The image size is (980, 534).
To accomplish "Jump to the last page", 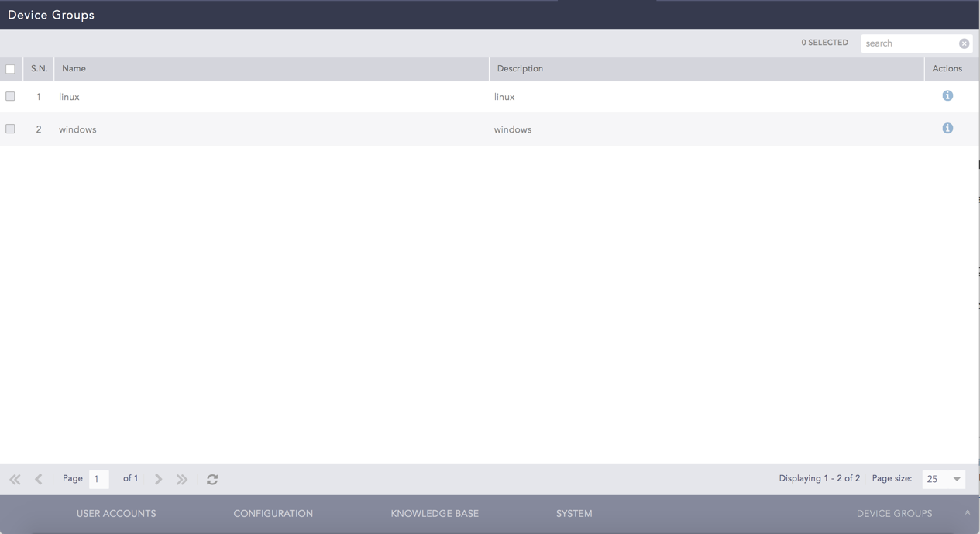I will (x=181, y=478).
